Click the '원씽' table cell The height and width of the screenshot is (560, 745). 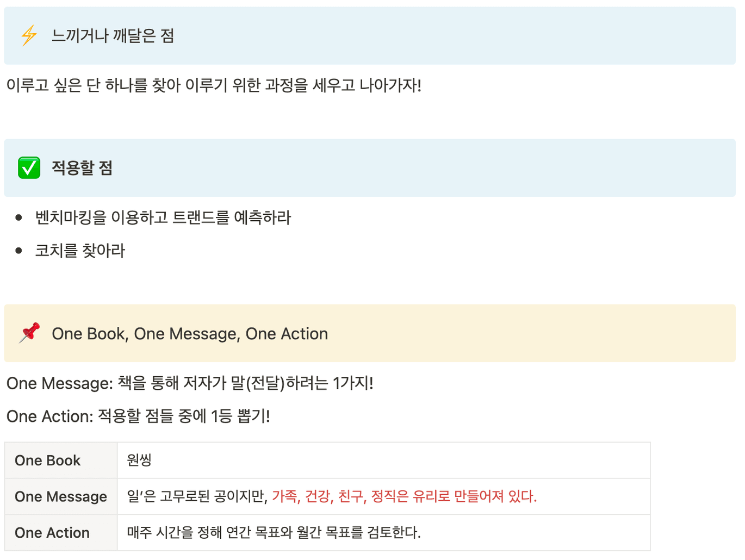tap(383, 461)
